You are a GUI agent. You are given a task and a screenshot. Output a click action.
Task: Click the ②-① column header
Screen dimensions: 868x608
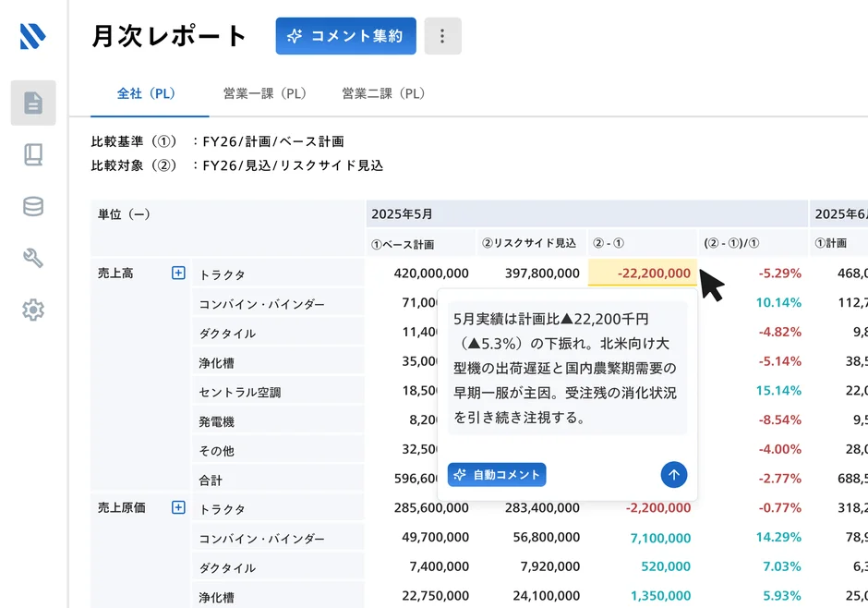tap(642, 244)
